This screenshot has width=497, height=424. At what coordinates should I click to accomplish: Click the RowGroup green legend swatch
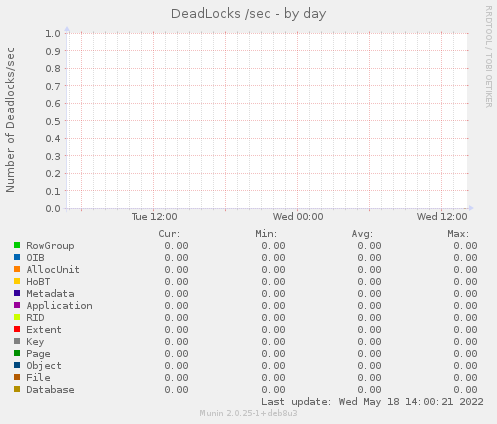[x=17, y=245]
